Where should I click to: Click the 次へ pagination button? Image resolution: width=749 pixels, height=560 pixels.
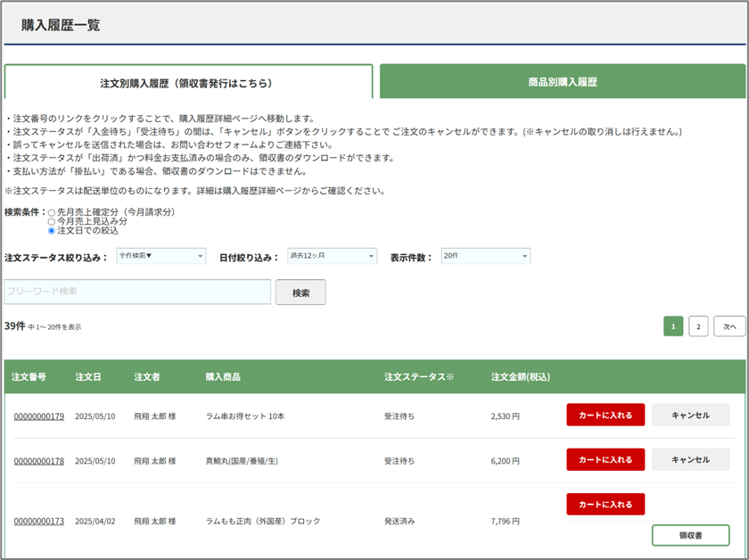(x=729, y=326)
